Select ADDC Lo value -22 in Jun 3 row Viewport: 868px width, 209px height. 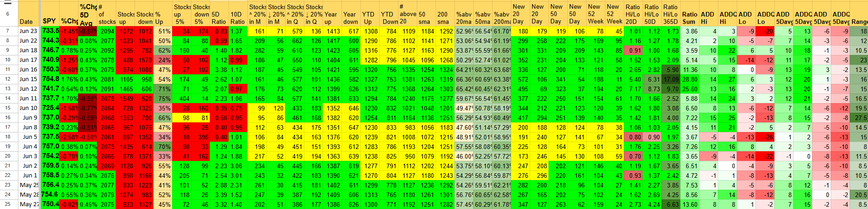point(765,156)
